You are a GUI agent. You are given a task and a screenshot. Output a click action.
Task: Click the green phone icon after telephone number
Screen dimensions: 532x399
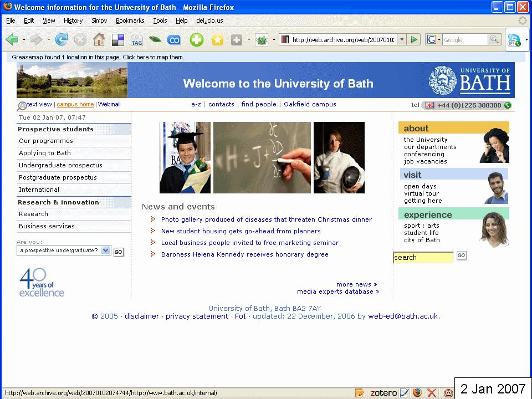(508, 105)
